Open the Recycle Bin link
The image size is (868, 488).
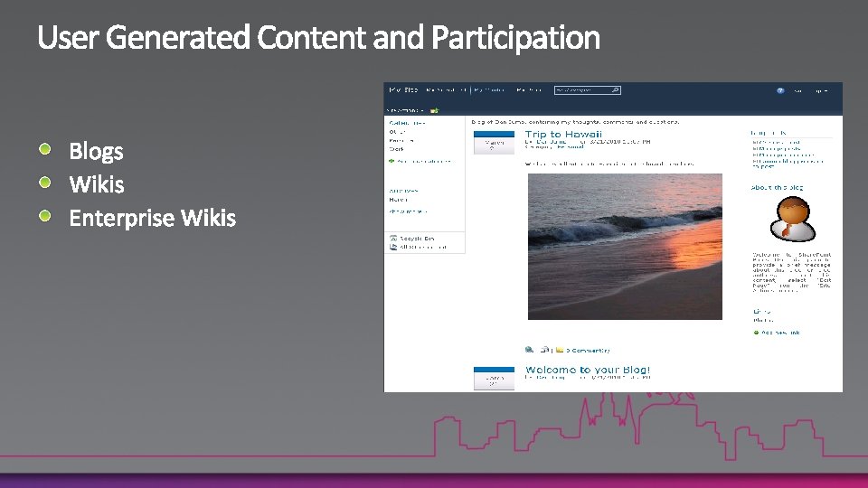(x=417, y=239)
